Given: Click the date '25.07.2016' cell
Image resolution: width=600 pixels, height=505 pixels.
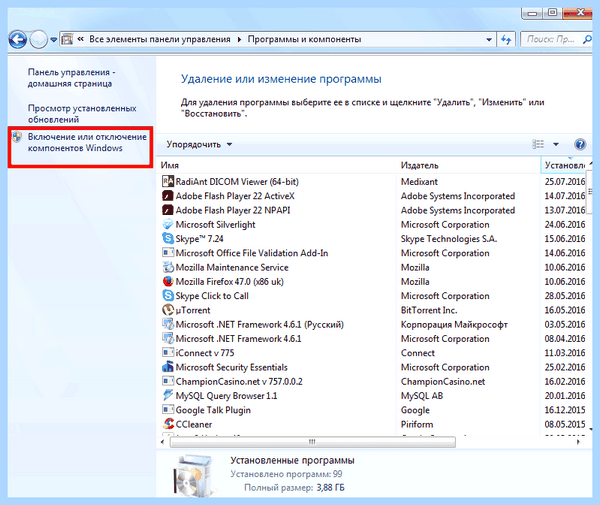Looking at the screenshot, I should [x=565, y=182].
